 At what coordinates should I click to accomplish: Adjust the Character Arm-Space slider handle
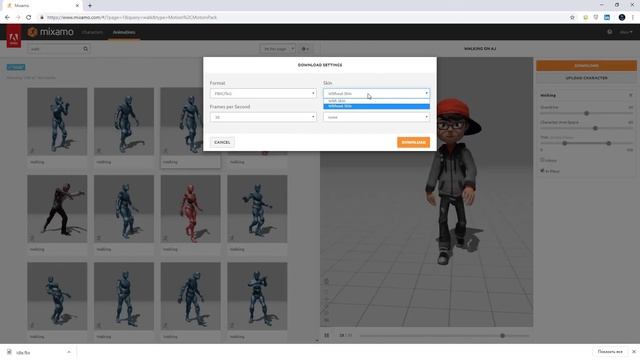click(x=595, y=128)
